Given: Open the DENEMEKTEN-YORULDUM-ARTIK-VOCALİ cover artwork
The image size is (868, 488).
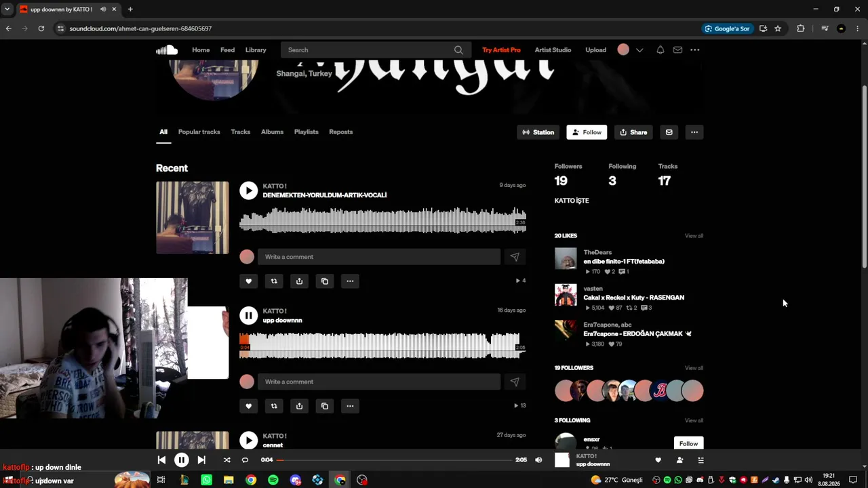Looking at the screenshot, I should coord(193,218).
